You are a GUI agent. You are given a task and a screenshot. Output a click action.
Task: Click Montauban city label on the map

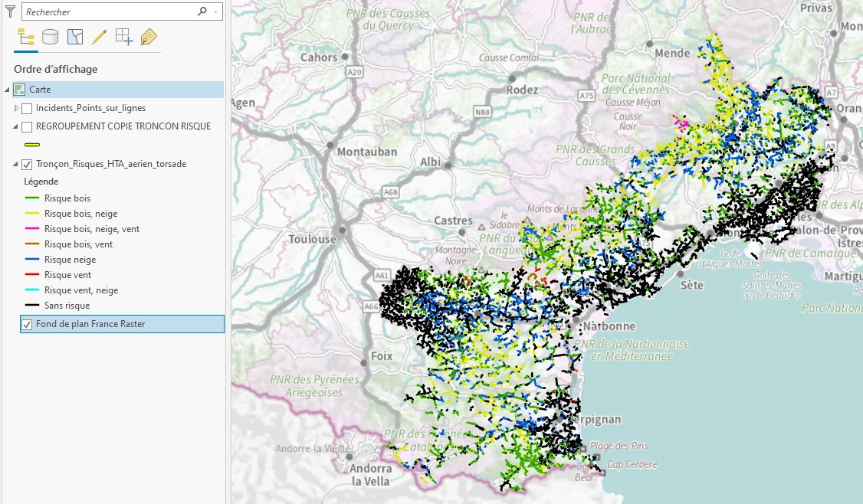click(x=366, y=152)
